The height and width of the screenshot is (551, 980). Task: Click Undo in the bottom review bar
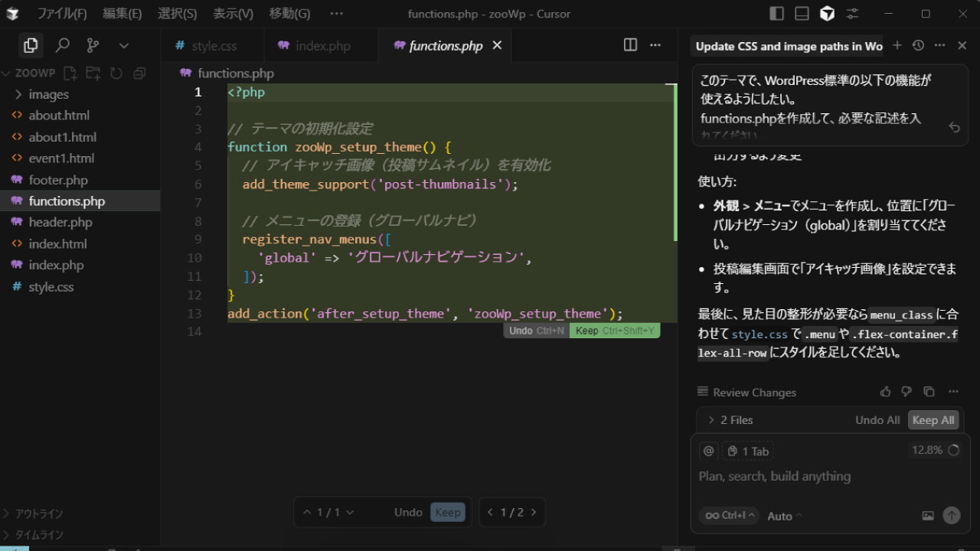coord(408,513)
